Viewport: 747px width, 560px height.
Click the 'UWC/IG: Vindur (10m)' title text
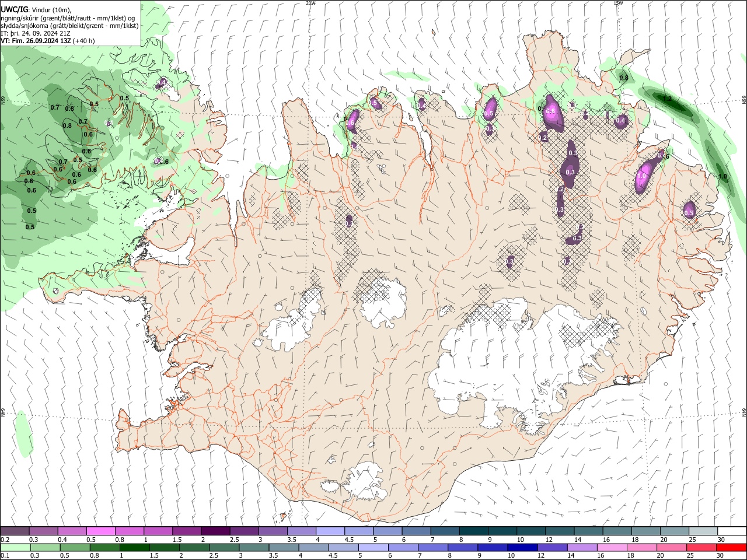click(36, 10)
